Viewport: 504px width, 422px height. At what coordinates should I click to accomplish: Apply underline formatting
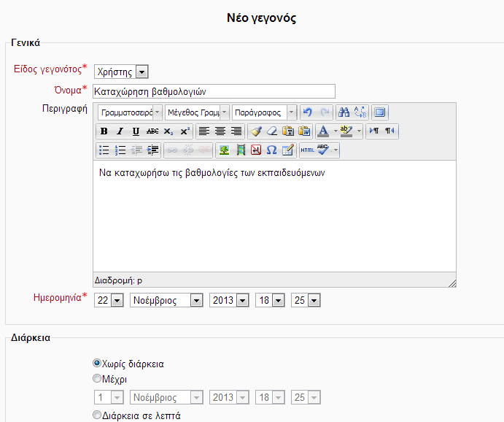(x=136, y=131)
